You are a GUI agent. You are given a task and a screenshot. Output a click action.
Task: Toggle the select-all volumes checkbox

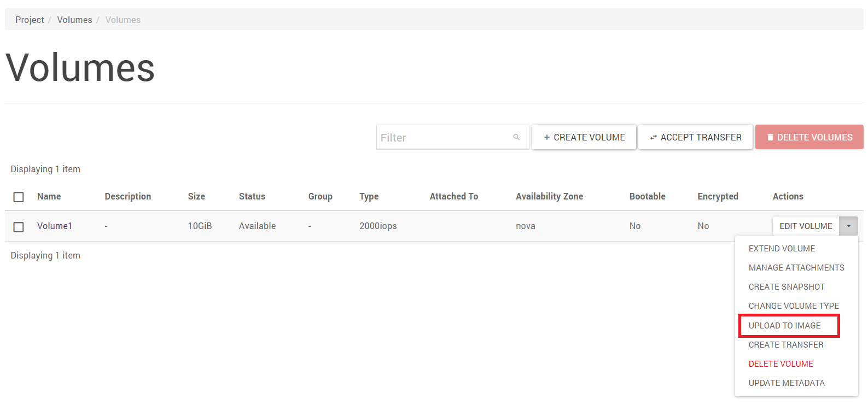click(x=19, y=197)
